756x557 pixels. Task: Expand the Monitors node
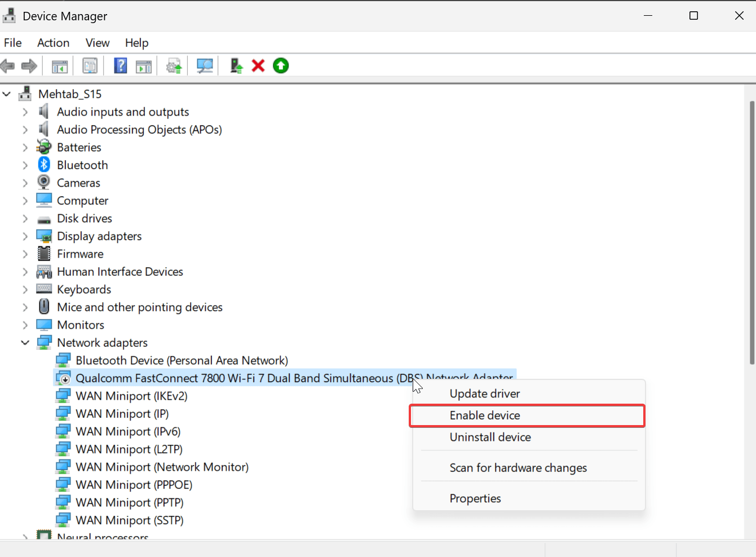pos(25,325)
